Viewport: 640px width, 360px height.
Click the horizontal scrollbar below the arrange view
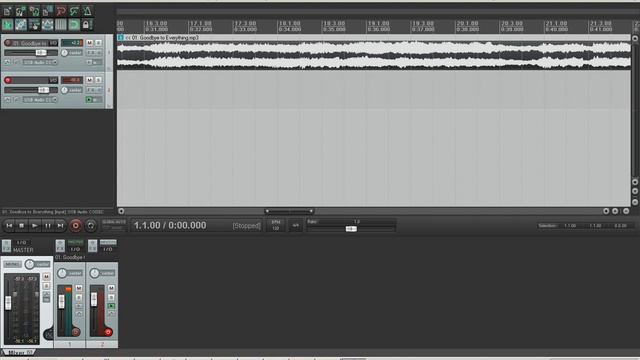click(289, 211)
